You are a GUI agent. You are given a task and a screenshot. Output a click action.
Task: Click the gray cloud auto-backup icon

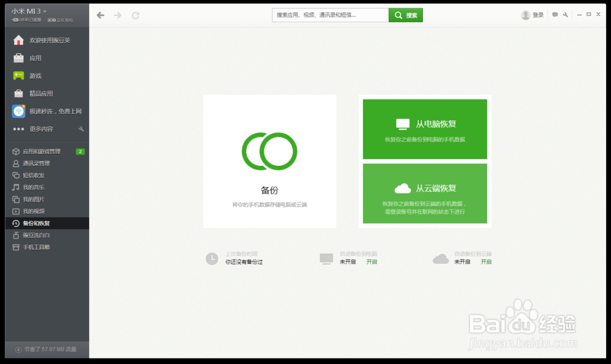[x=441, y=258]
